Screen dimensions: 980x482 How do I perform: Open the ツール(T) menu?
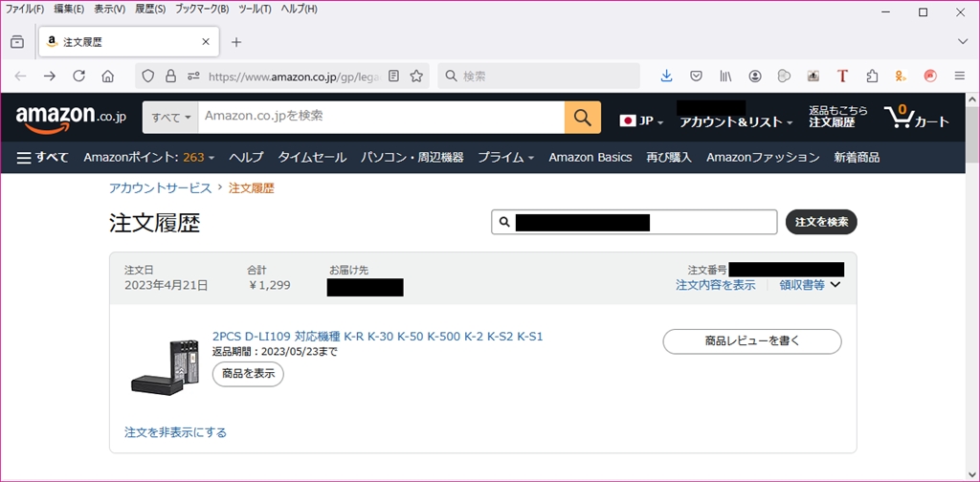pyautogui.click(x=255, y=10)
